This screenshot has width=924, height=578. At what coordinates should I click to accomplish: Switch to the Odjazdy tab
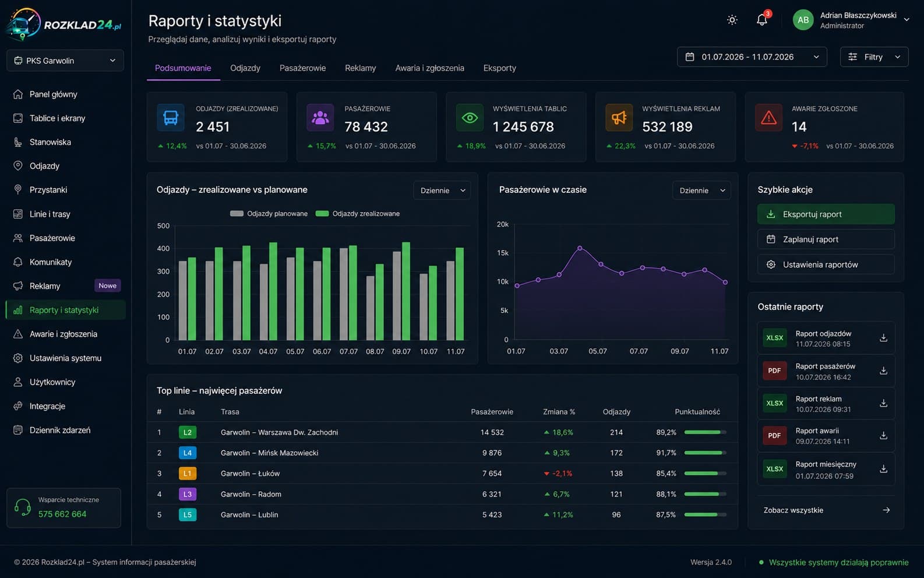[245, 68]
